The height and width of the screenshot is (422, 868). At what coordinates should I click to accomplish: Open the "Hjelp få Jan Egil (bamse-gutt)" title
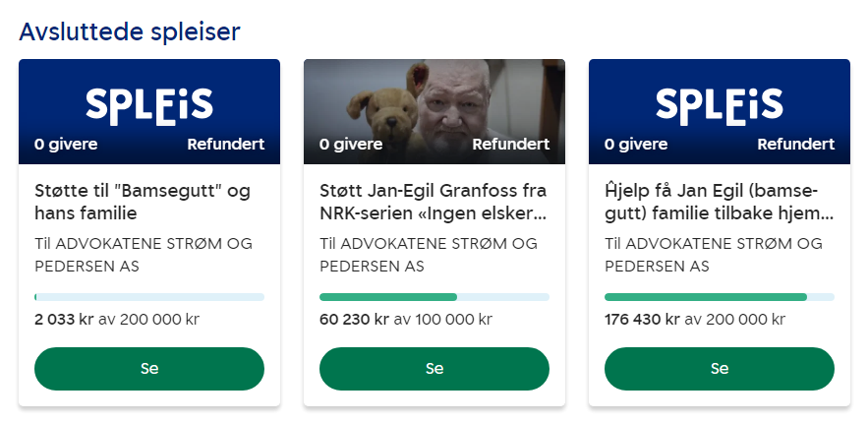coord(720,201)
